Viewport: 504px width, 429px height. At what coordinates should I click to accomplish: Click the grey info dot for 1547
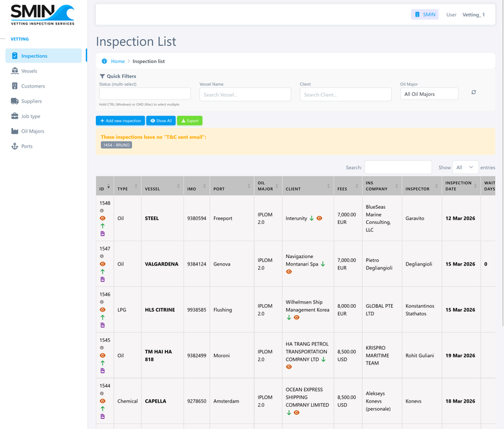(x=102, y=256)
